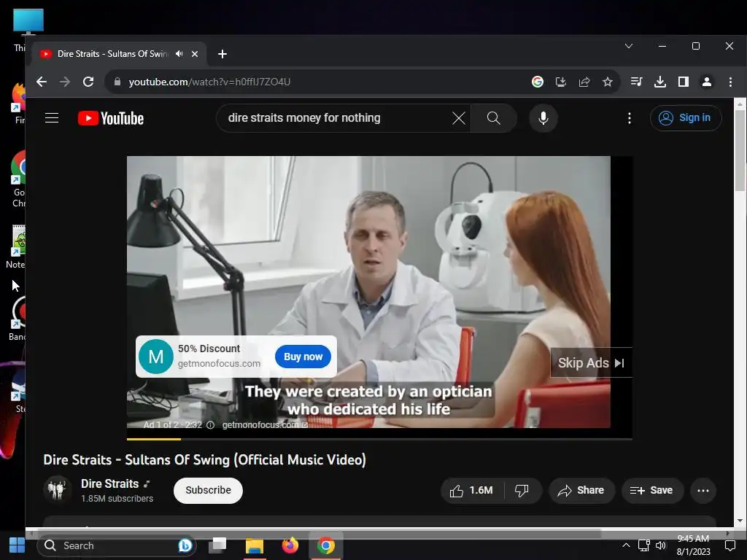This screenshot has width=747, height=560.
Task: Dislike the video with thumbs down
Action: 522,491
